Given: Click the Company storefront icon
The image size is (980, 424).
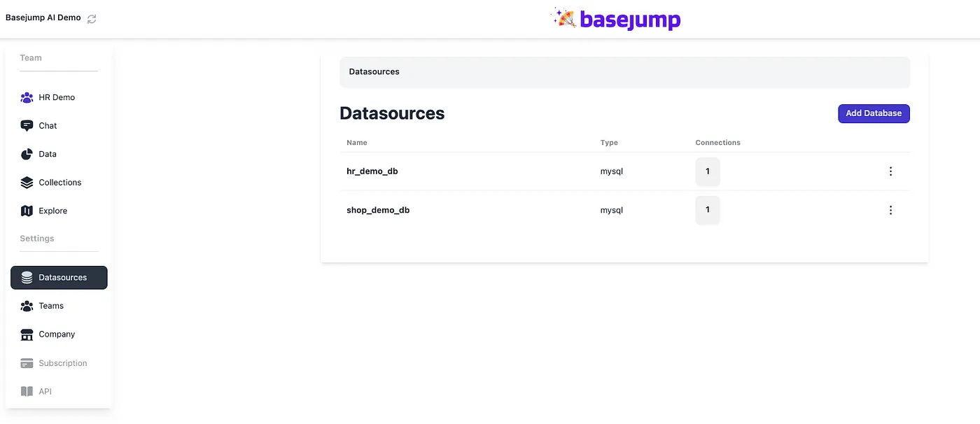Looking at the screenshot, I should point(27,334).
